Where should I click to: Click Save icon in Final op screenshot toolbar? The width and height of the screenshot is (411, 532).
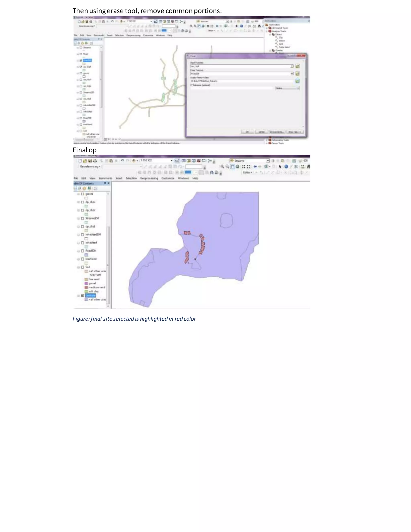click(90, 161)
